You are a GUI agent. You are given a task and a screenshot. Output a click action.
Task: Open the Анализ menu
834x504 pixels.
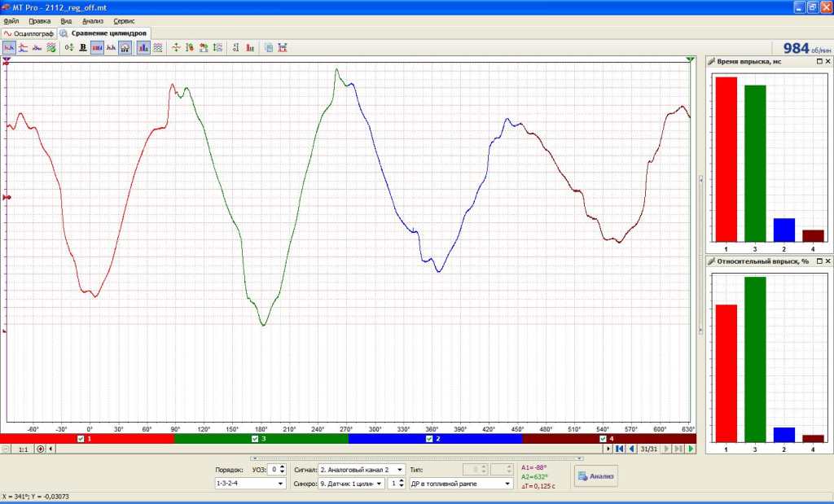pos(93,21)
